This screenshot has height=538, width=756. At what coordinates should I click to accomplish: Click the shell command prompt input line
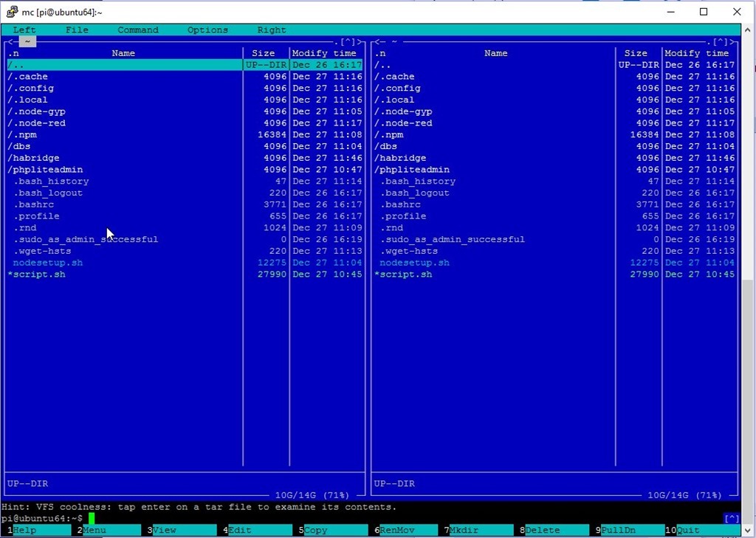221,519
